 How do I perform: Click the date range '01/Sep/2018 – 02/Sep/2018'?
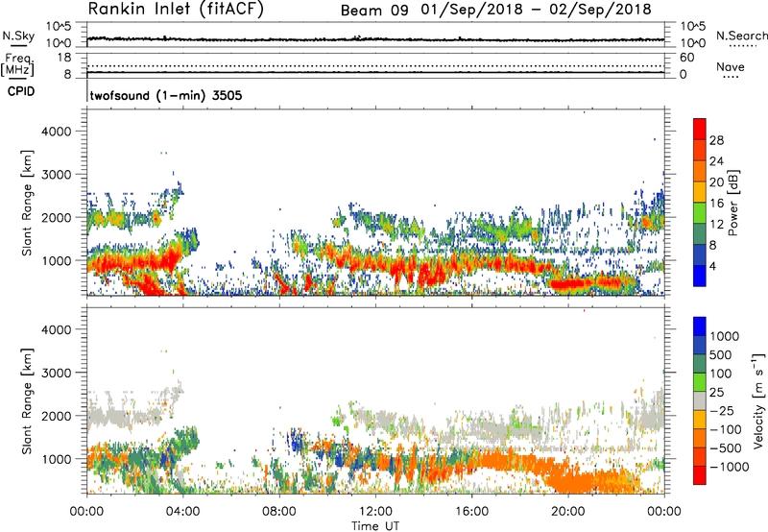point(537,10)
